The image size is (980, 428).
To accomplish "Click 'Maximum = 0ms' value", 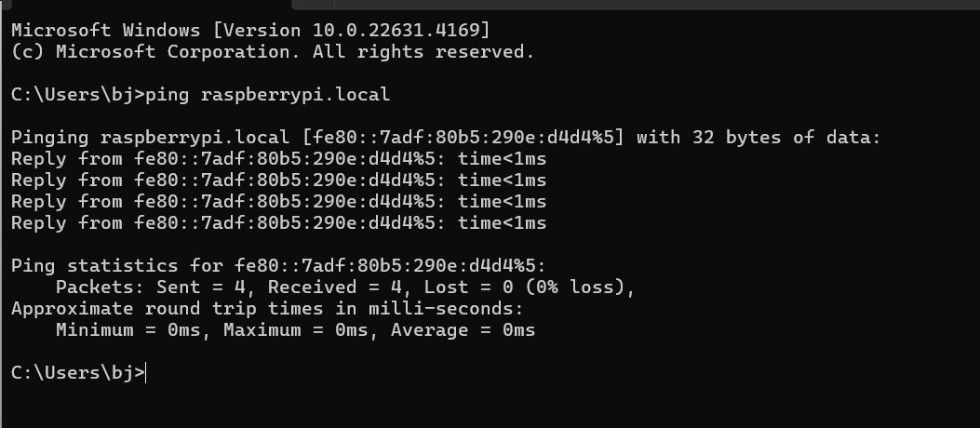I will 296,330.
